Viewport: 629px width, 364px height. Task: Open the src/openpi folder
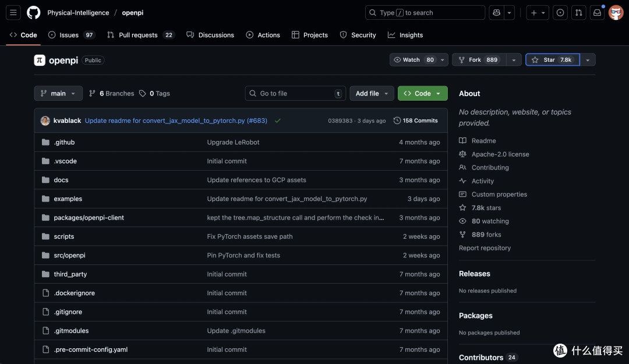[x=69, y=255]
